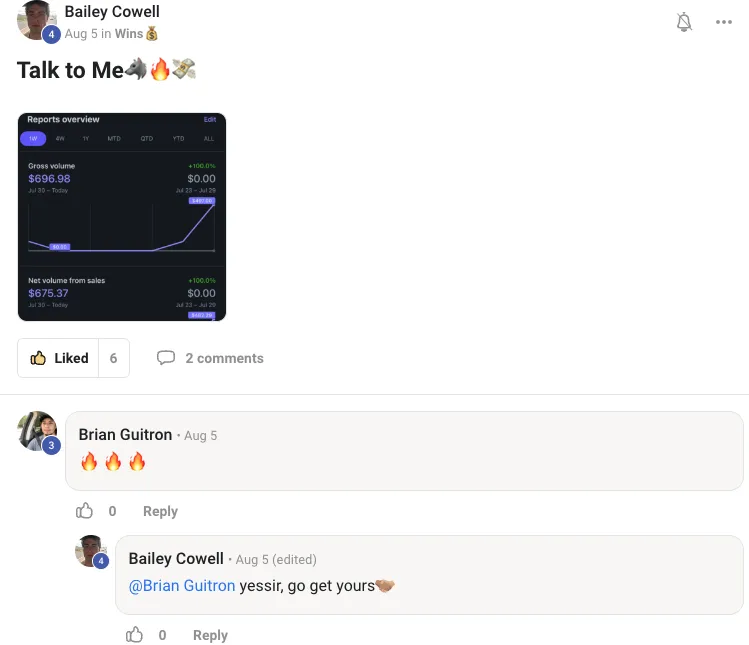Open the Bailey Cowell author name link
This screenshot has width=749, height=645.
click(x=112, y=11)
